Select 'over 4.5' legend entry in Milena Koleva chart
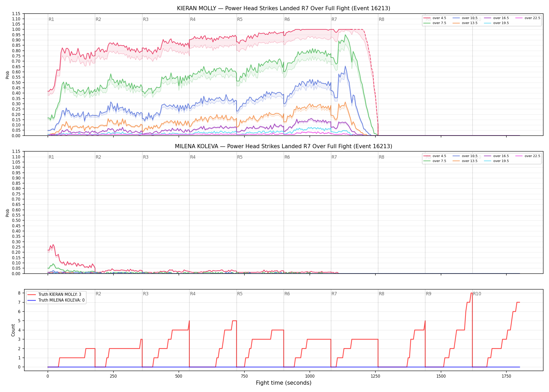Viewport: 549px width, 392px height. click(x=434, y=156)
